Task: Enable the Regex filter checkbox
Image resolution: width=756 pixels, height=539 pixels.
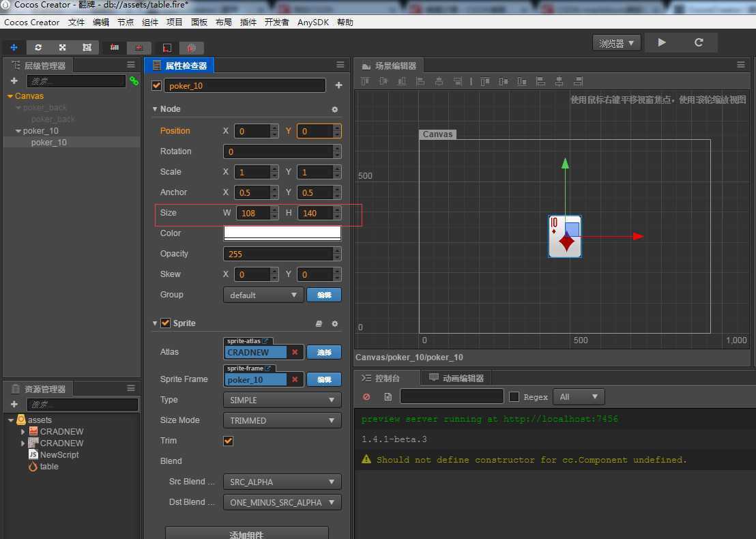Action: point(514,396)
